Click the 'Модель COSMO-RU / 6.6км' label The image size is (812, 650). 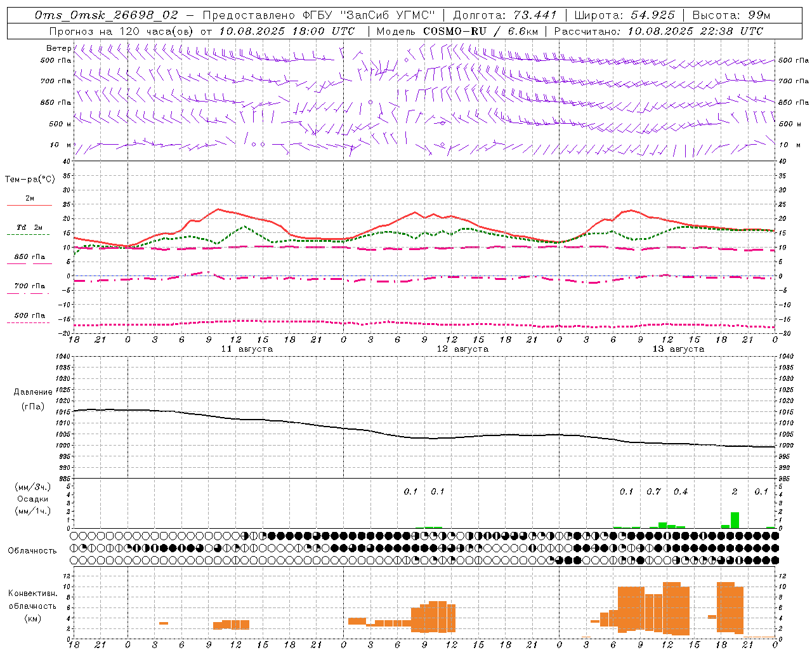coord(457,30)
